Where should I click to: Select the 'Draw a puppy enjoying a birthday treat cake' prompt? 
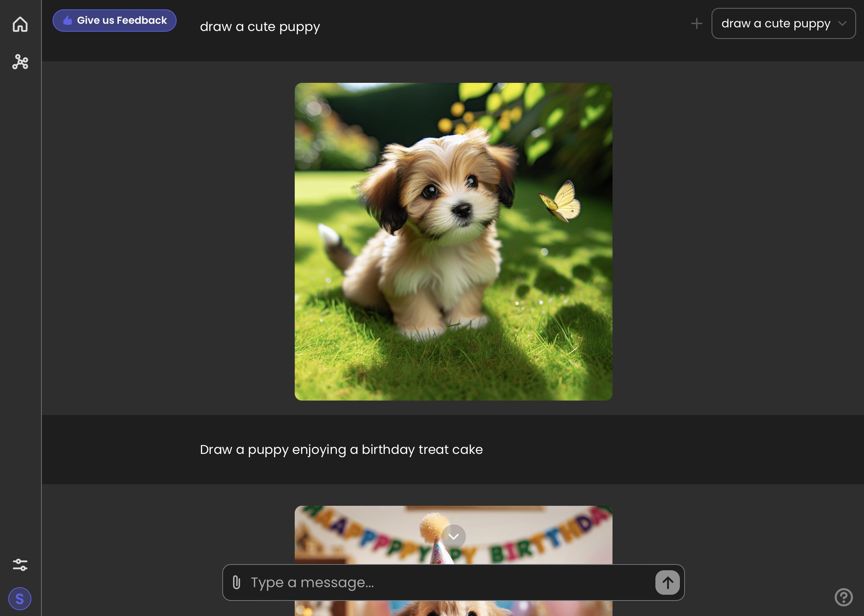coord(341,450)
